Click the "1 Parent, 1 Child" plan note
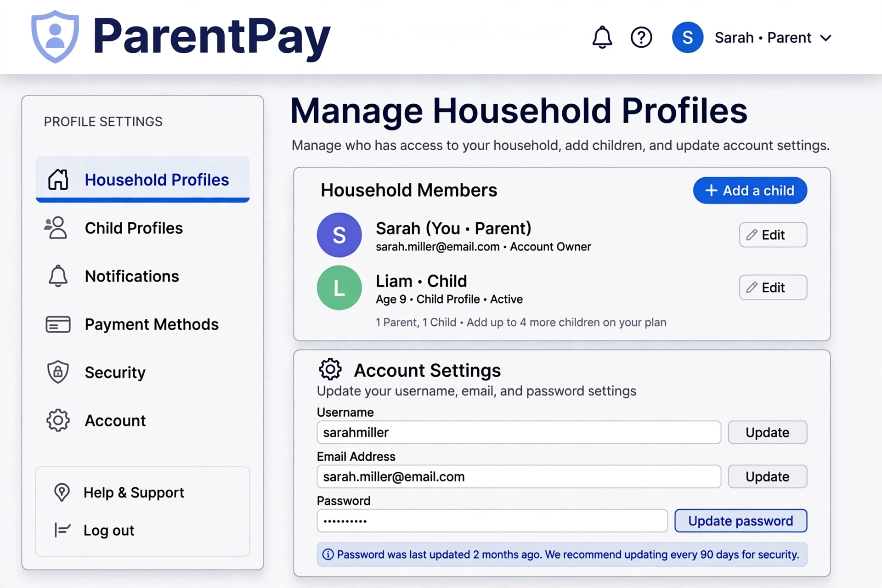Viewport: 882px width, 588px height. (521, 322)
